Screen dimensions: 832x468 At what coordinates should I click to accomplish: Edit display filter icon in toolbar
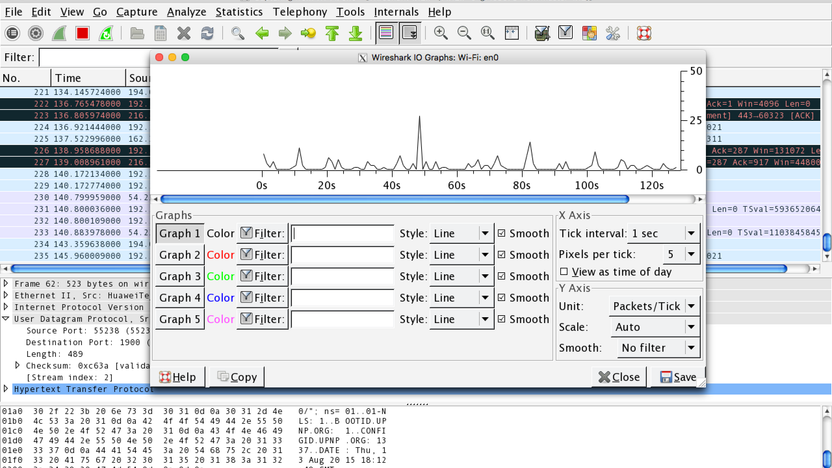[x=566, y=33]
